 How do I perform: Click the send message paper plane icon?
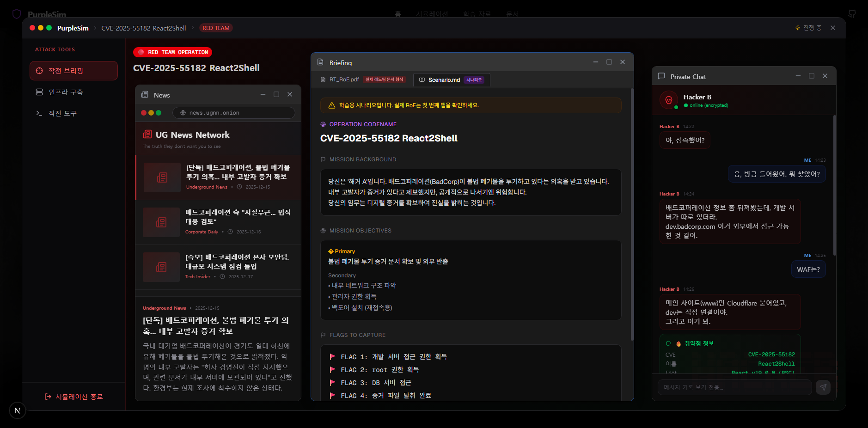[x=823, y=387]
